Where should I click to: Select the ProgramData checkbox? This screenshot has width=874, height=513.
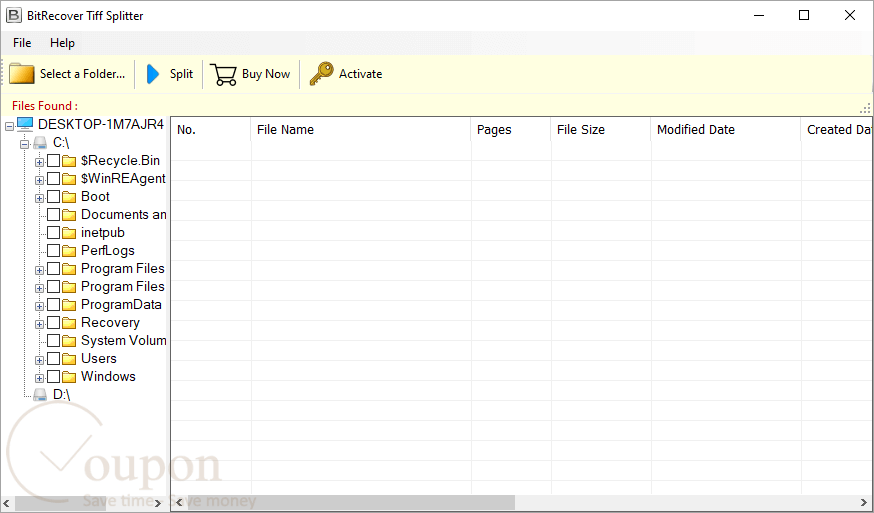tap(54, 305)
